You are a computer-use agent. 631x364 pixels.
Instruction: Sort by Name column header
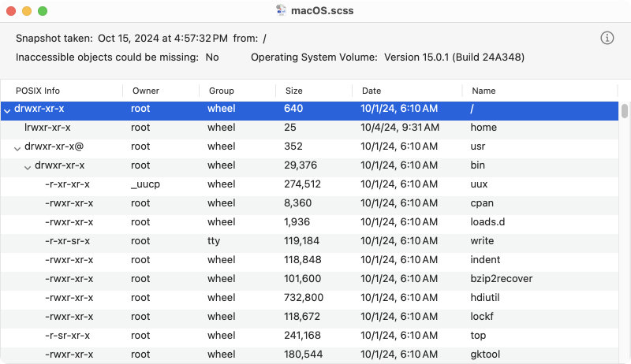(x=484, y=91)
